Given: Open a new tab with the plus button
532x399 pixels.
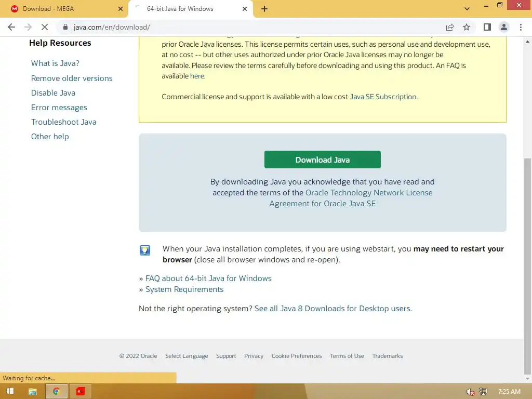Looking at the screenshot, I should 264,9.
